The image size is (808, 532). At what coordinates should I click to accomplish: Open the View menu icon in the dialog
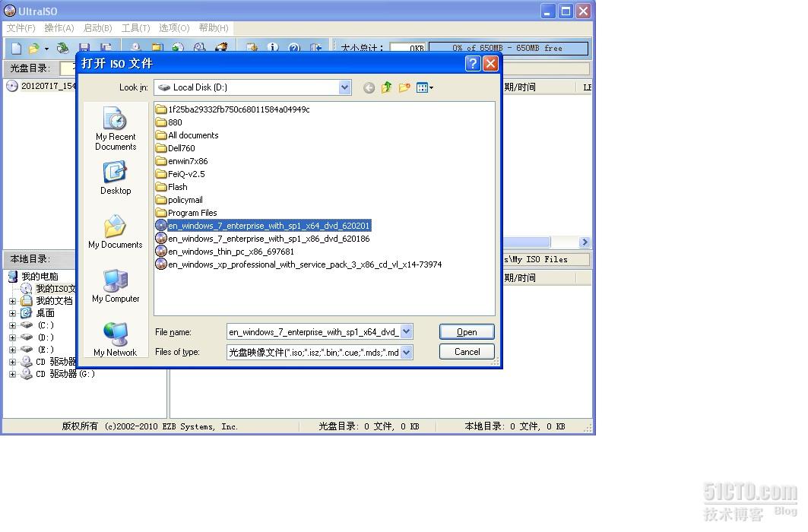tap(425, 87)
